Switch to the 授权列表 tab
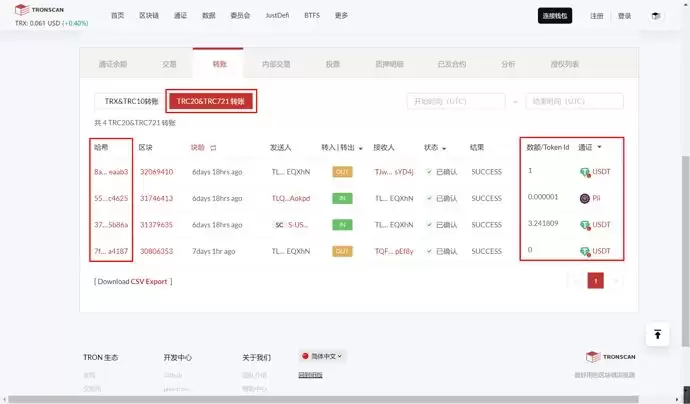 [565, 64]
